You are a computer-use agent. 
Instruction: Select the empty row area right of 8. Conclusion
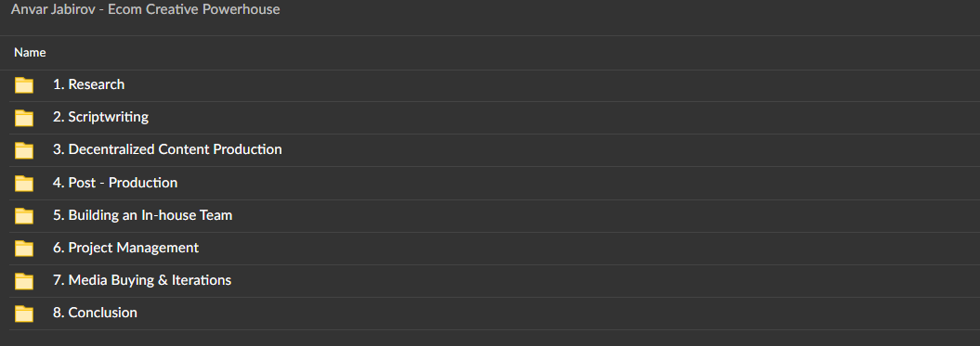point(556,314)
